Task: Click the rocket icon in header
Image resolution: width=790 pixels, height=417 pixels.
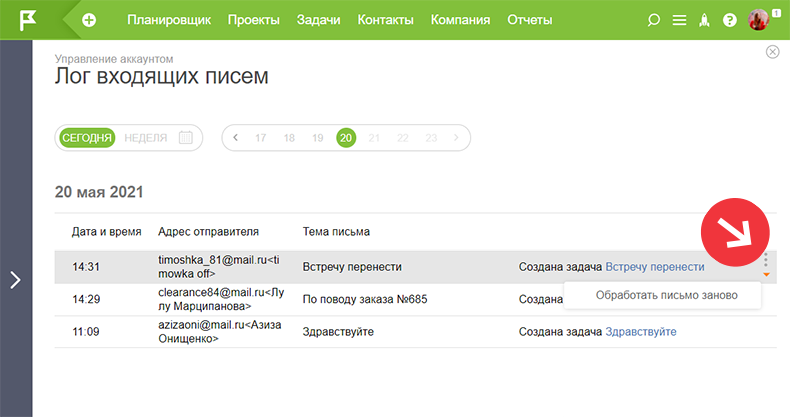Action: pos(704,20)
